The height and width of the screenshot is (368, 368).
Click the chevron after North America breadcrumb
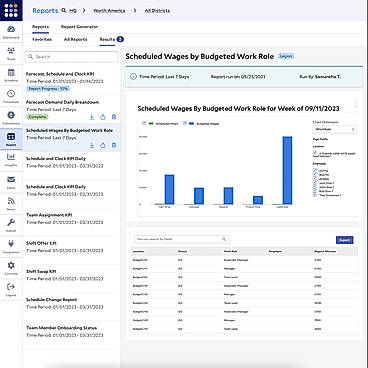click(x=135, y=11)
